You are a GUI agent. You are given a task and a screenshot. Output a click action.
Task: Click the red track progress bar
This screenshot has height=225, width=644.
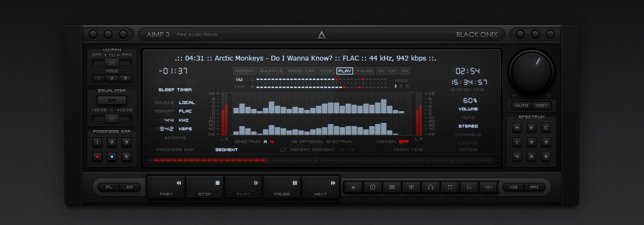pyautogui.click(x=321, y=160)
